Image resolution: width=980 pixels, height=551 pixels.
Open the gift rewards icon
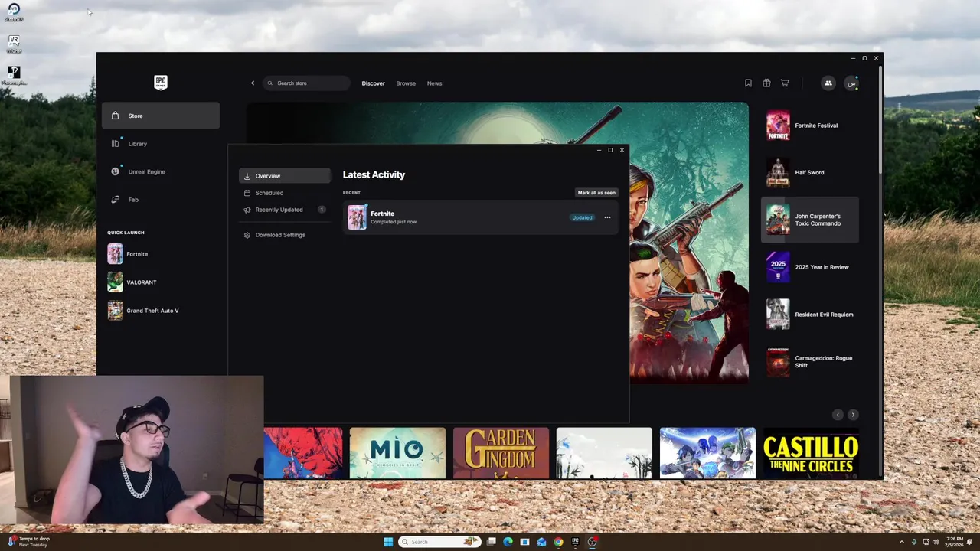click(x=766, y=83)
